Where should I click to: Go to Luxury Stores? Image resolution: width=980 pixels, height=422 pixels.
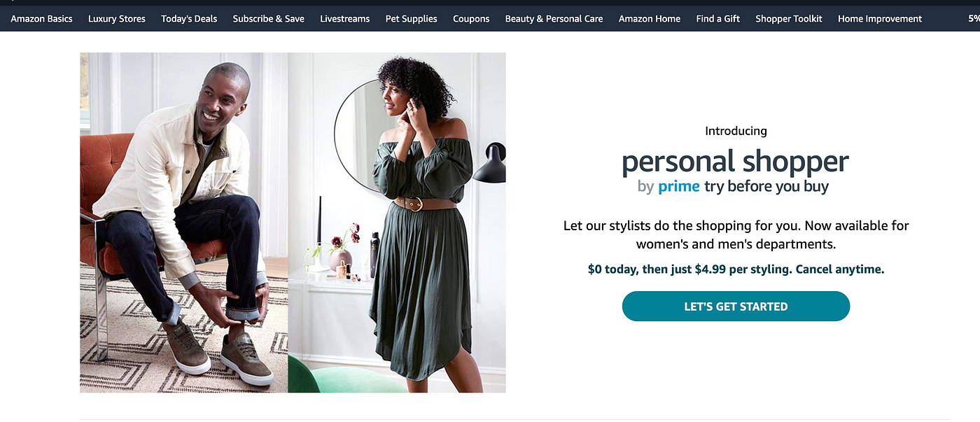(117, 19)
